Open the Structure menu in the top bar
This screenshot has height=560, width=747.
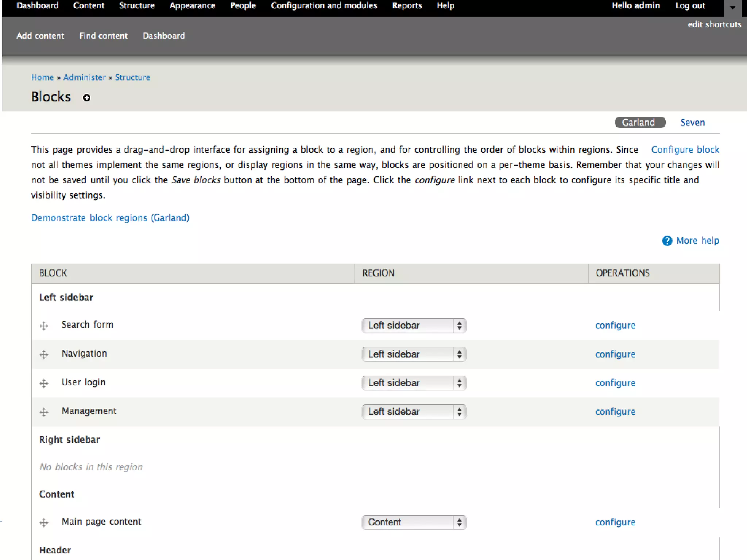tap(137, 6)
